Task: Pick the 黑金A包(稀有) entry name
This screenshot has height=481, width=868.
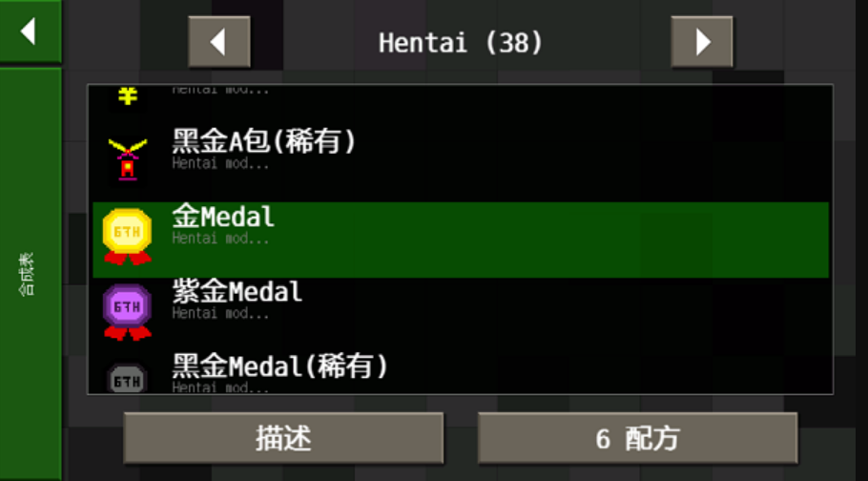Action: [264, 142]
